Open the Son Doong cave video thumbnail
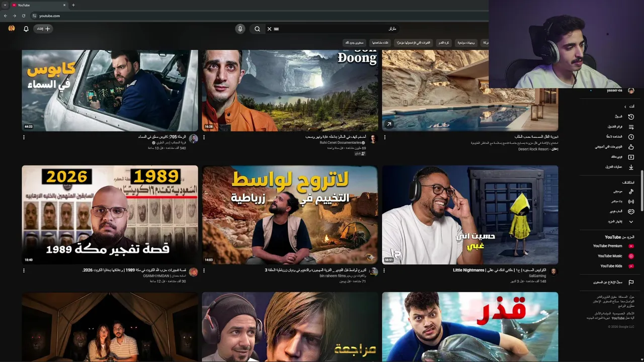The image size is (644, 362). click(x=290, y=90)
